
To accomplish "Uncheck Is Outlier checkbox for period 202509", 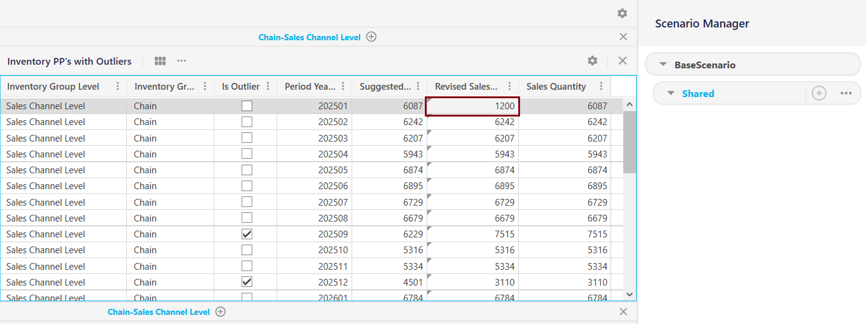I will pos(247,234).
